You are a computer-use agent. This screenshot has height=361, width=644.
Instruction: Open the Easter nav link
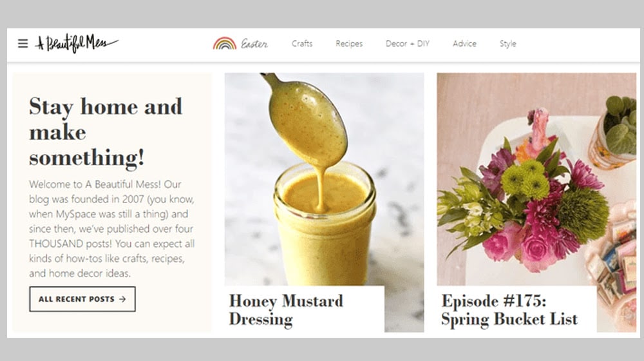(x=254, y=44)
